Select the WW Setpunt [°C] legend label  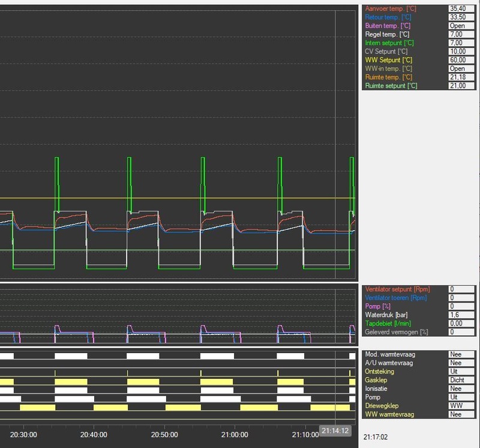[x=388, y=60]
